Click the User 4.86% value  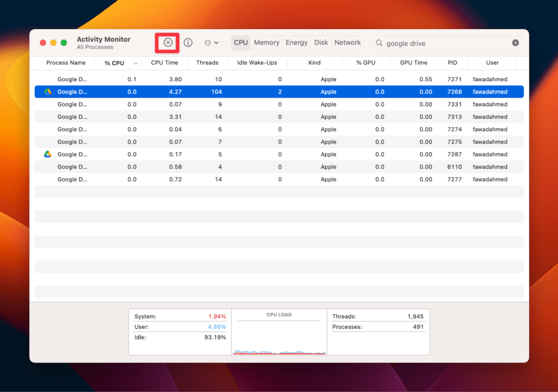tap(217, 327)
